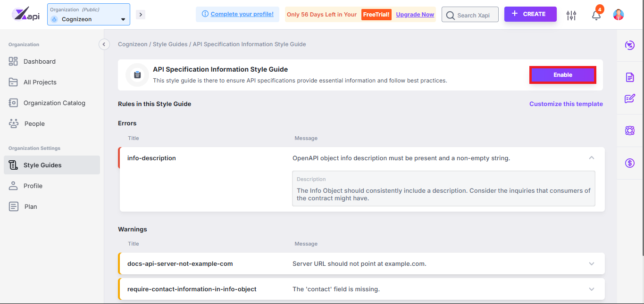Screen dimensions: 644x304
Task: Click the Search Xapi input field
Action: click(473, 15)
